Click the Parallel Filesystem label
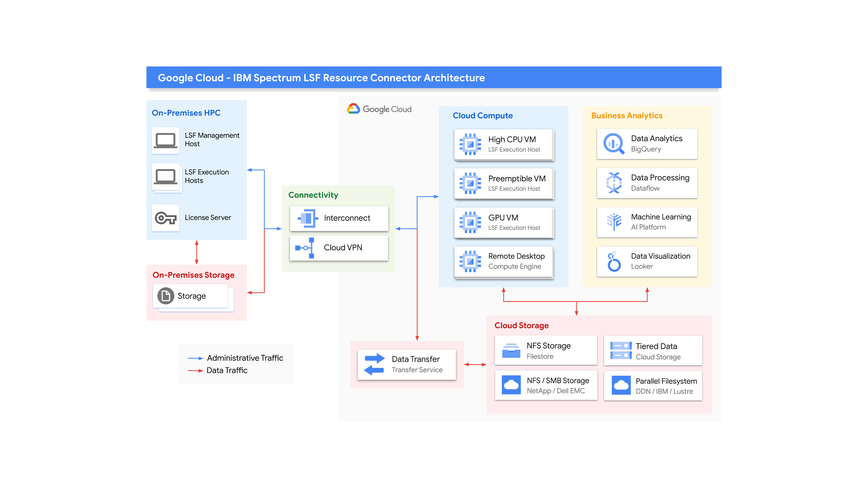 click(x=666, y=381)
